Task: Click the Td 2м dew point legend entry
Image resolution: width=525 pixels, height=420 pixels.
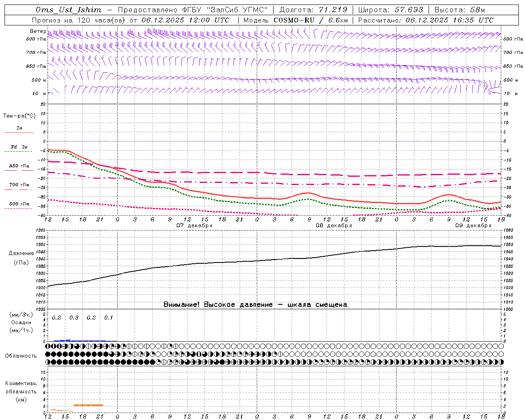Action: point(19,147)
